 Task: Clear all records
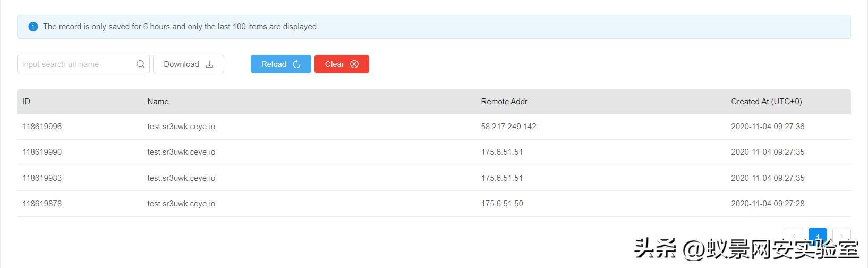(342, 64)
